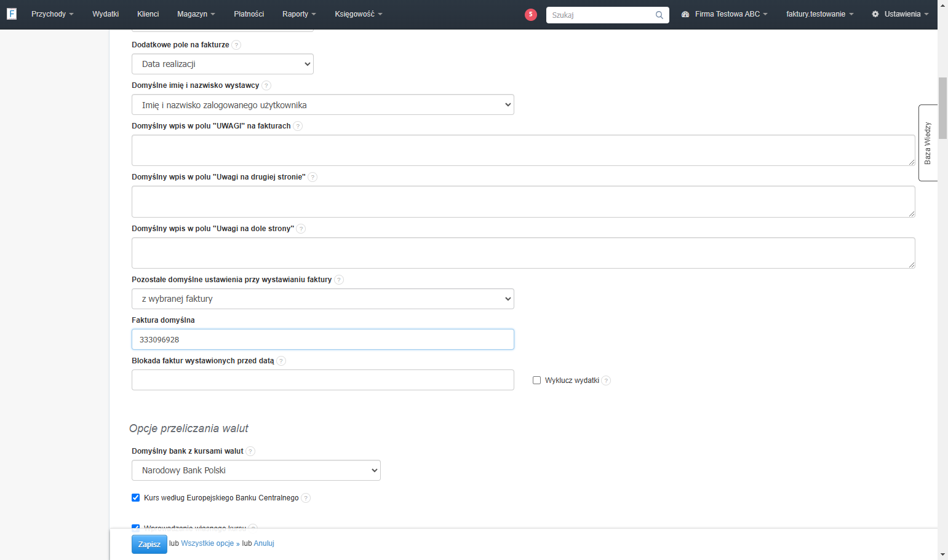
Task: Click the Fakturownia logo icon
Action: (12, 14)
